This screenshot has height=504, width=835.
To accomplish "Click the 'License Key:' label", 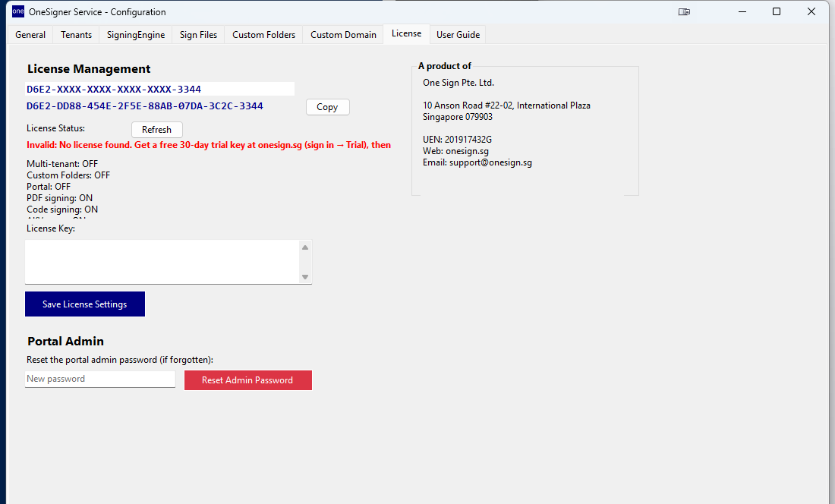I will (x=51, y=228).
